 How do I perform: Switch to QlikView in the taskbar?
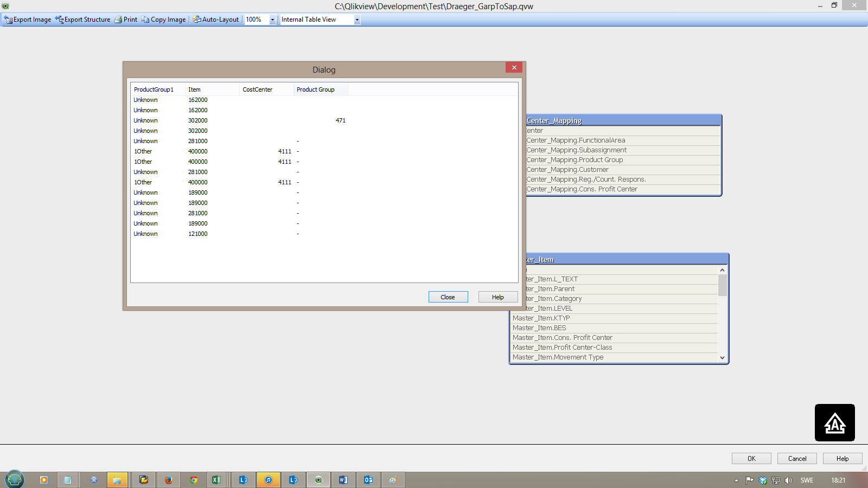(318, 480)
